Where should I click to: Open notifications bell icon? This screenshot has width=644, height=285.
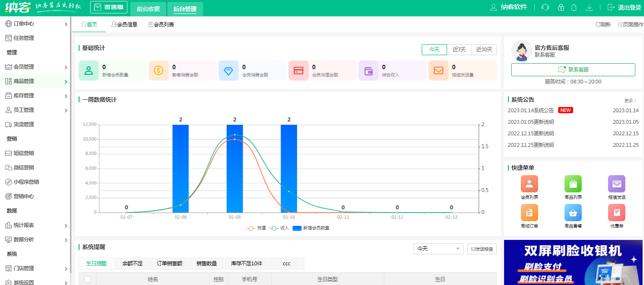(574, 7)
